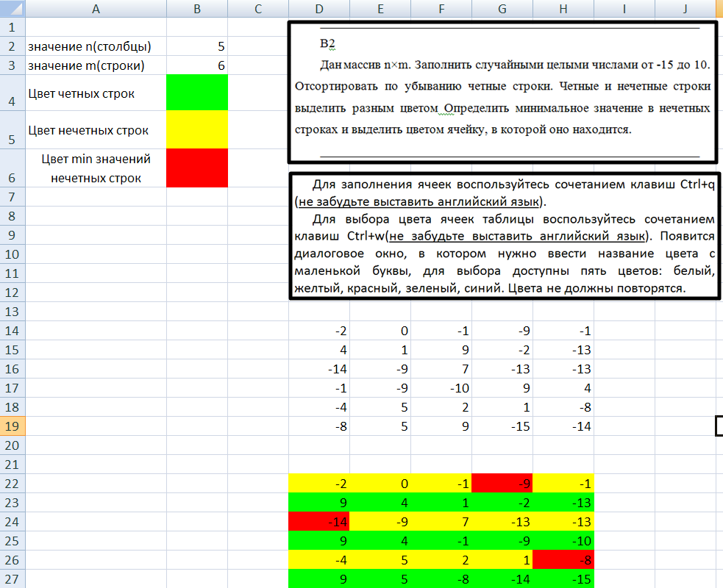Select cell F16 with value 7
Viewport: 723px width, 588px height.
click(441, 369)
